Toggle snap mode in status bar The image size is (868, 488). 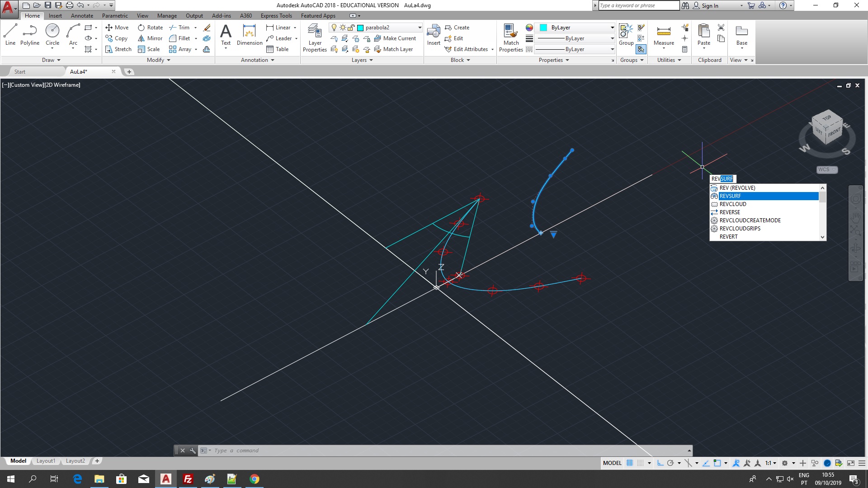point(641,463)
